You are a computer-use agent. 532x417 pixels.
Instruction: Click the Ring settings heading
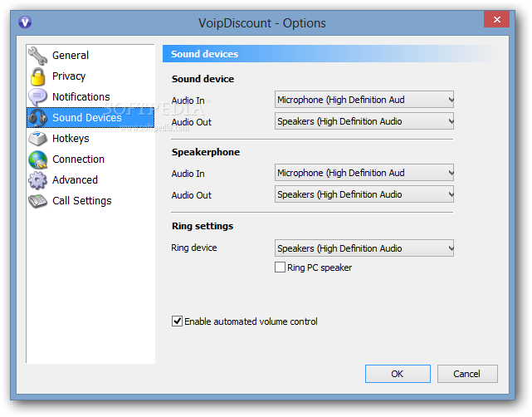pos(203,226)
